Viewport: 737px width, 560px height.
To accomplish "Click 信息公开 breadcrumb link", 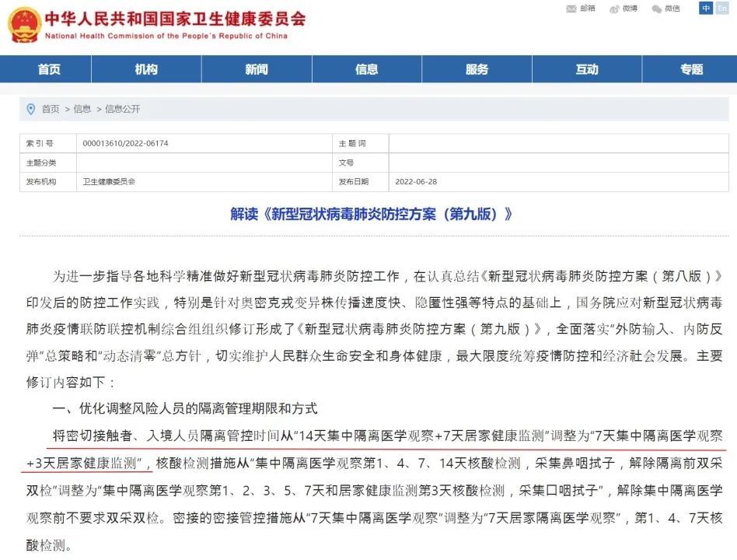I will (x=122, y=109).
